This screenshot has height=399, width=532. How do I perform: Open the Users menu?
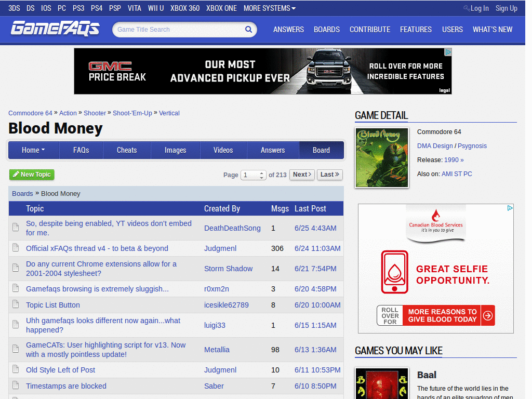(453, 30)
